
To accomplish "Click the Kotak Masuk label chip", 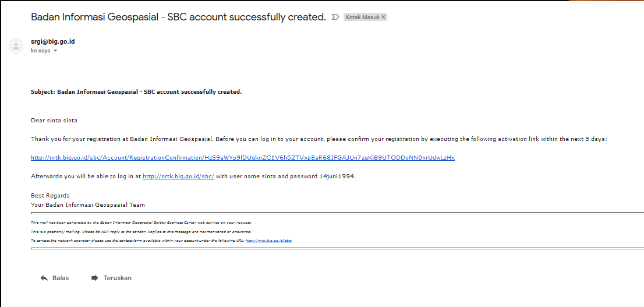I will (x=362, y=17).
